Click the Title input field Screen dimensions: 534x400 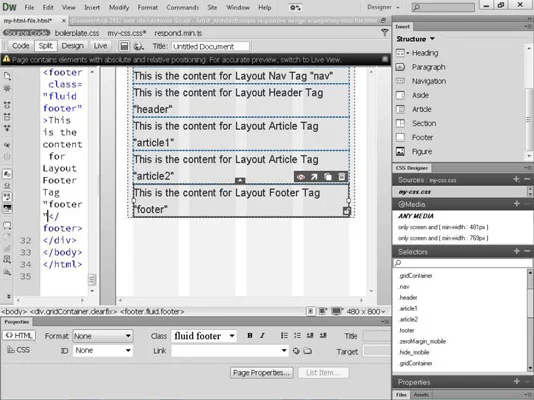(x=210, y=46)
